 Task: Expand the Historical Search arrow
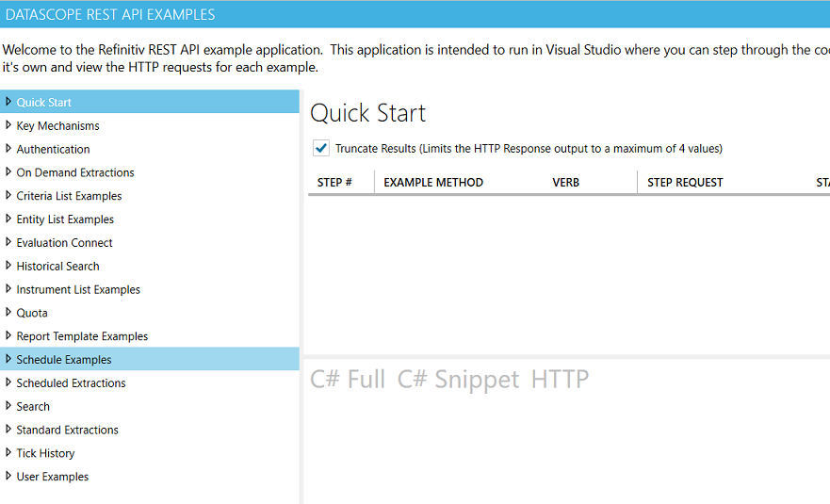tap(8, 266)
